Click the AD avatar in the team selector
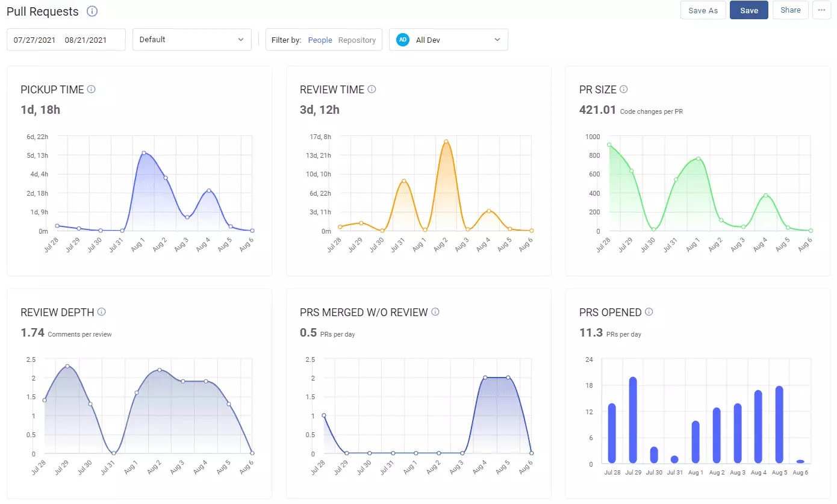 (x=402, y=39)
